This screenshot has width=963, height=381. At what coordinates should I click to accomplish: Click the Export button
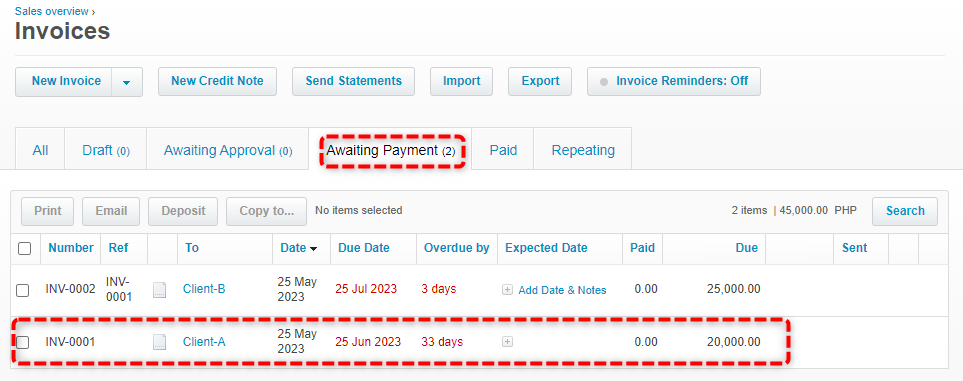[x=540, y=81]
